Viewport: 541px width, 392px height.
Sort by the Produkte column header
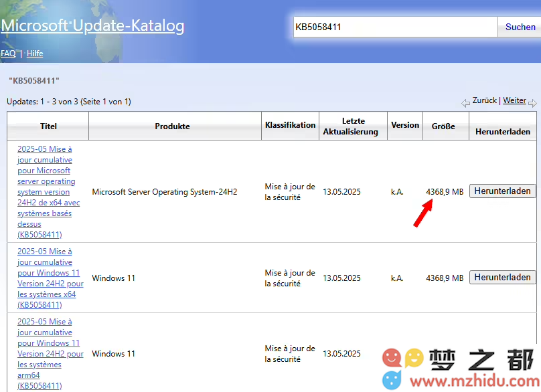(x=172, y=126)
